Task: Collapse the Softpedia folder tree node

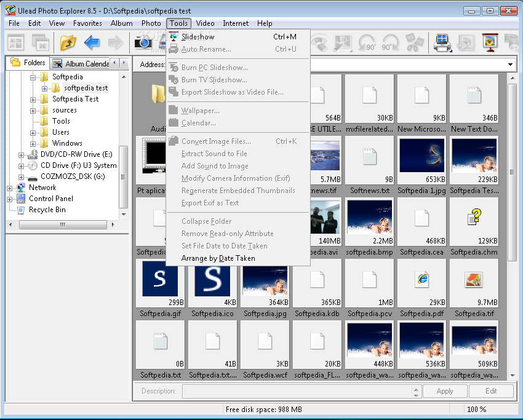Action: click(x=33, y=77)
